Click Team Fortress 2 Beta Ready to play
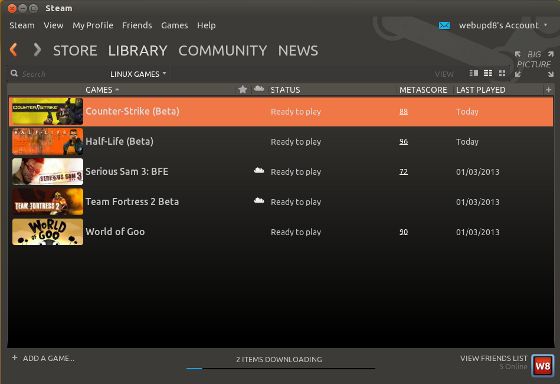560x384 pixels. click(x=296, y=202)
